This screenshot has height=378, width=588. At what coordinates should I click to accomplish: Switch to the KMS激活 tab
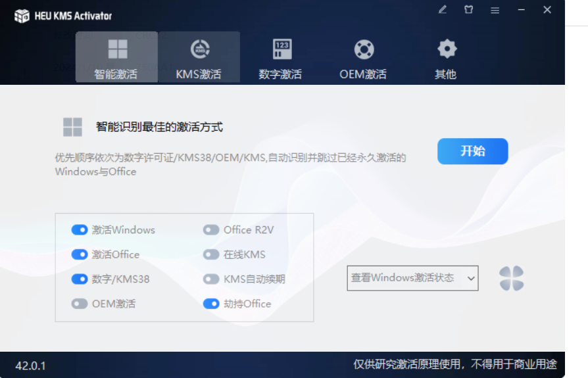point(199,57)
